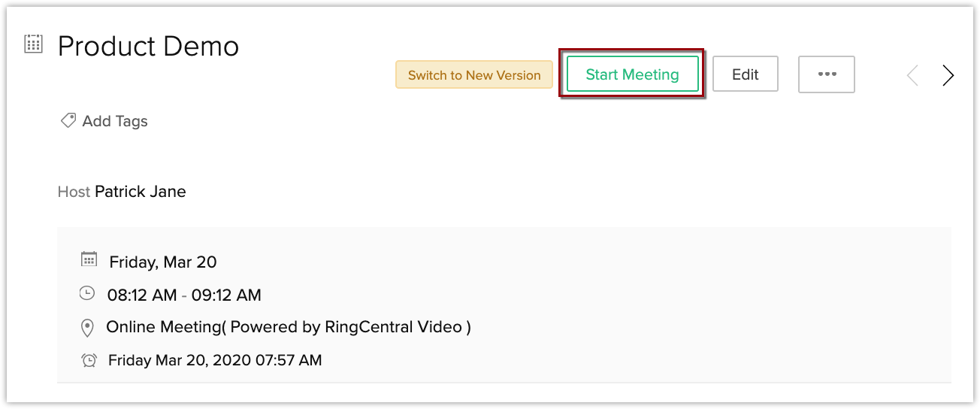Select the Product Demo meeting title
The width and height of the screenshot is (980, 409).
pyautogui.click(x=148, y=47)
